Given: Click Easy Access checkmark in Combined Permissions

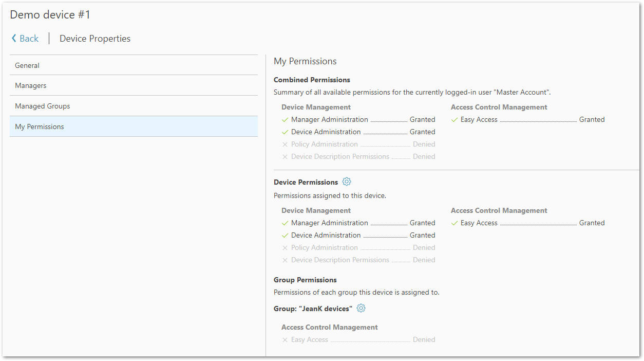Looking at the screenshot, I should pos(454,120).
